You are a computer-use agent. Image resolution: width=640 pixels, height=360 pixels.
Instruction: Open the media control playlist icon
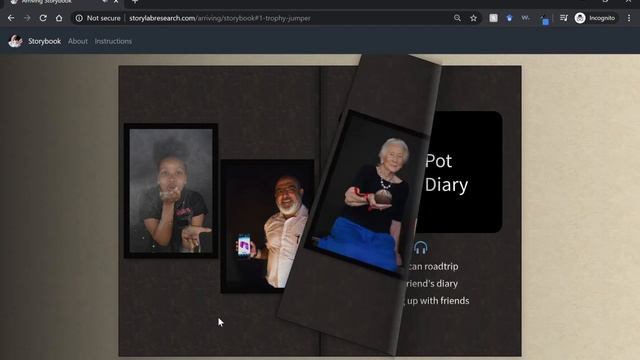pyautogui.click(x=564, y=18)
